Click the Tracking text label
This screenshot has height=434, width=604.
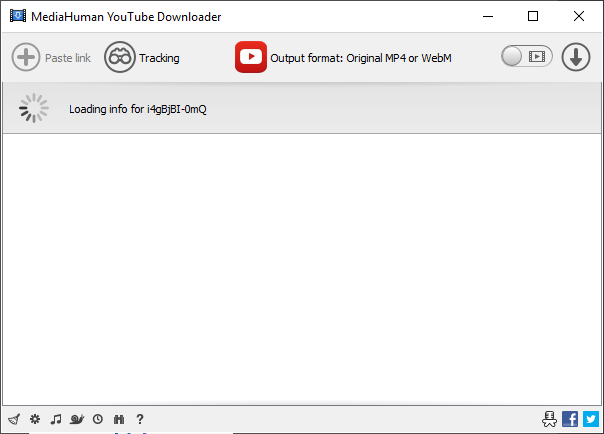159,58
